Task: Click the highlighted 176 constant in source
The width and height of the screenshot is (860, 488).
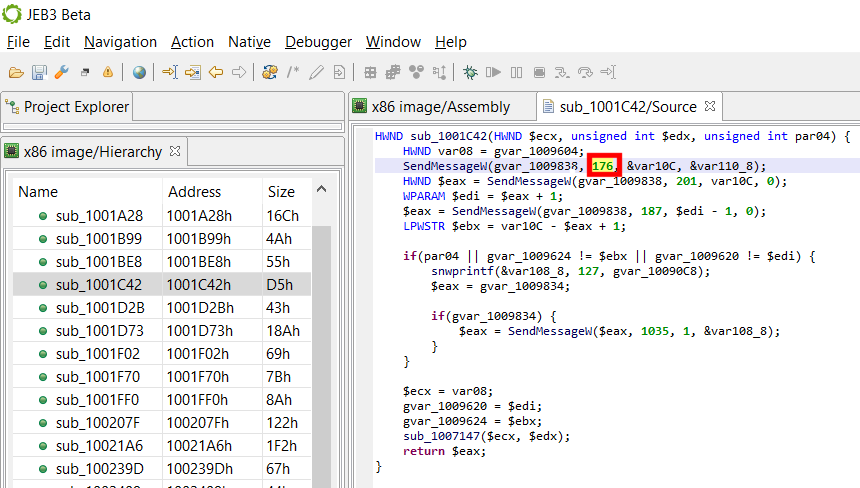Action: (x=602, y=166)
